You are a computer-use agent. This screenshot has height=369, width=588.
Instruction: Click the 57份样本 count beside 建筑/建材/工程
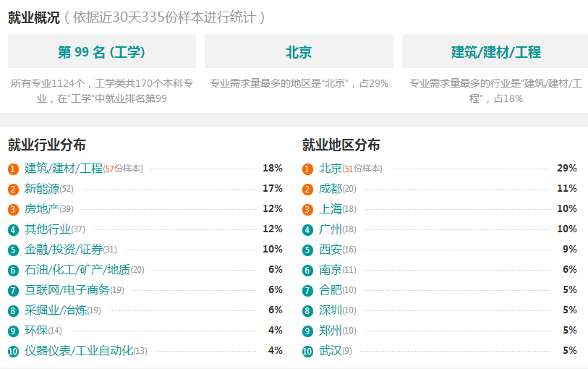click(x=124, y=169)
